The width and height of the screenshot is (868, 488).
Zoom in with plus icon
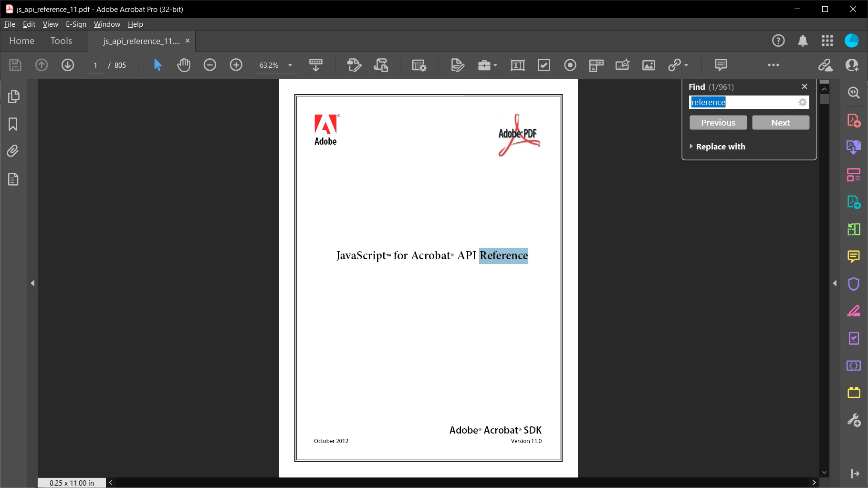coord(236,65)
